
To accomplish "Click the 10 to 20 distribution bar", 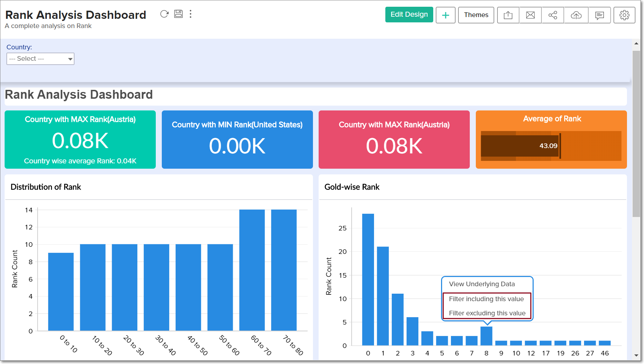I will coord(93,287).
